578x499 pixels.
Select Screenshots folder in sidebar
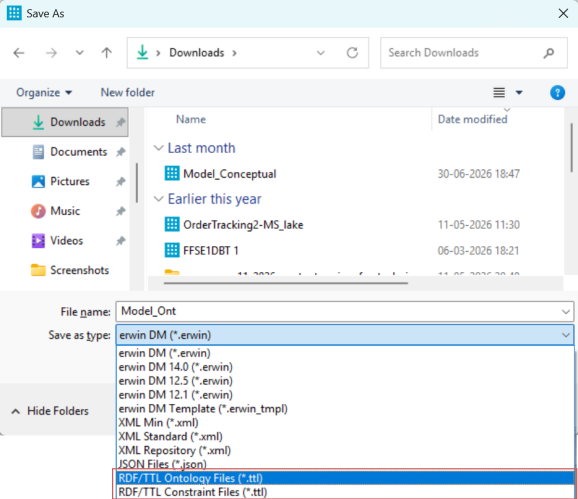point(70,270)
